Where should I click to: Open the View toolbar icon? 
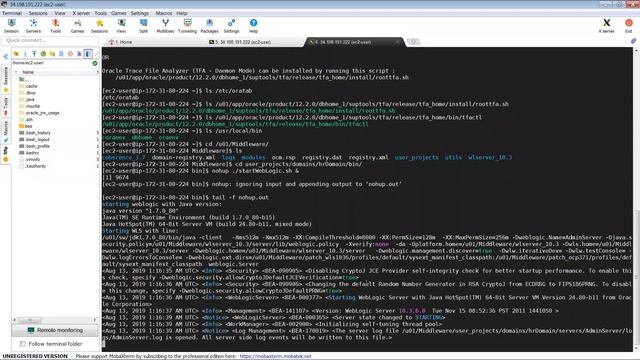(x=121, y=26)
